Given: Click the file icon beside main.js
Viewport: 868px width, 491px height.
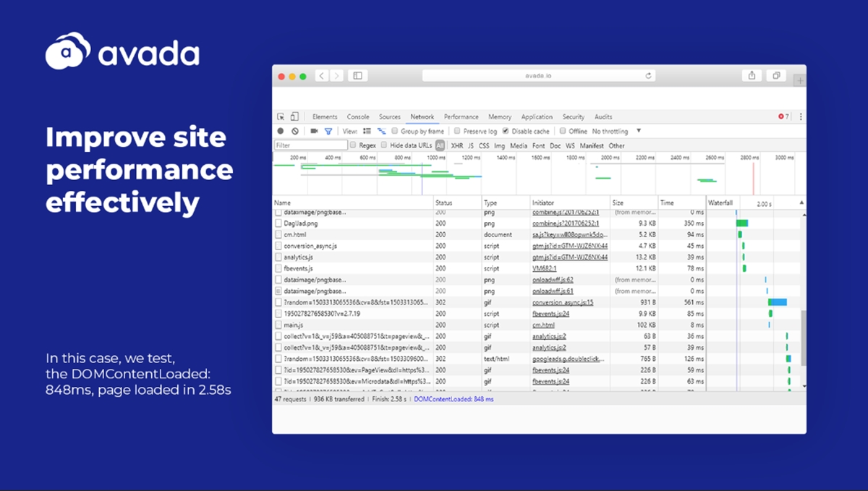Looking at the screenshot, I should 278,325.
